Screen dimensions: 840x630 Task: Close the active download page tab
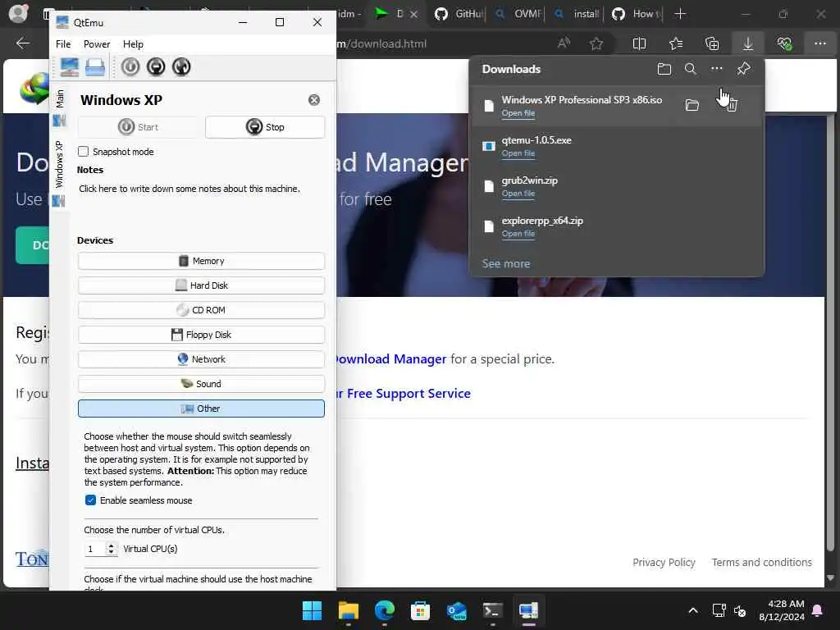413,14
